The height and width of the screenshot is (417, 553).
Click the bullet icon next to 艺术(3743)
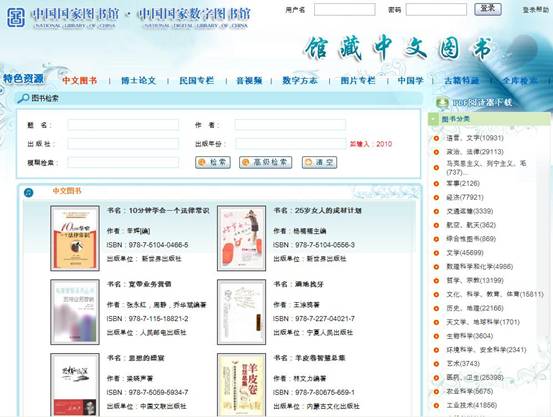436,364
